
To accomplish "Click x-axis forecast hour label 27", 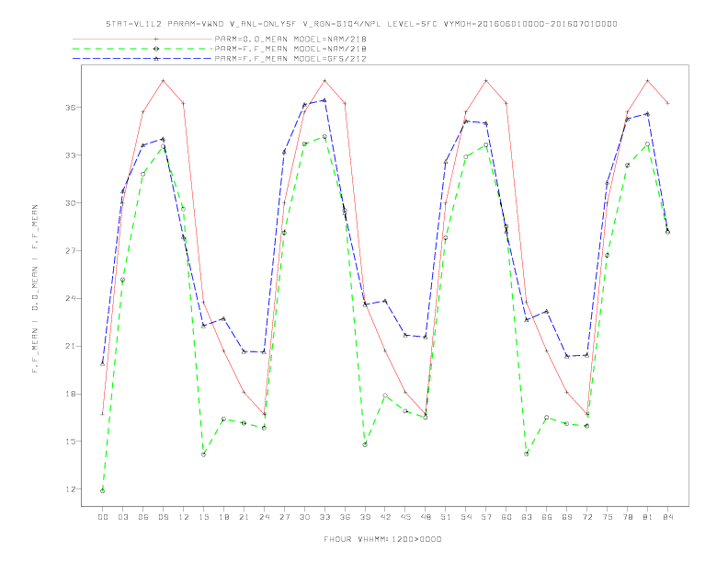I will click(x=284, y=517).
